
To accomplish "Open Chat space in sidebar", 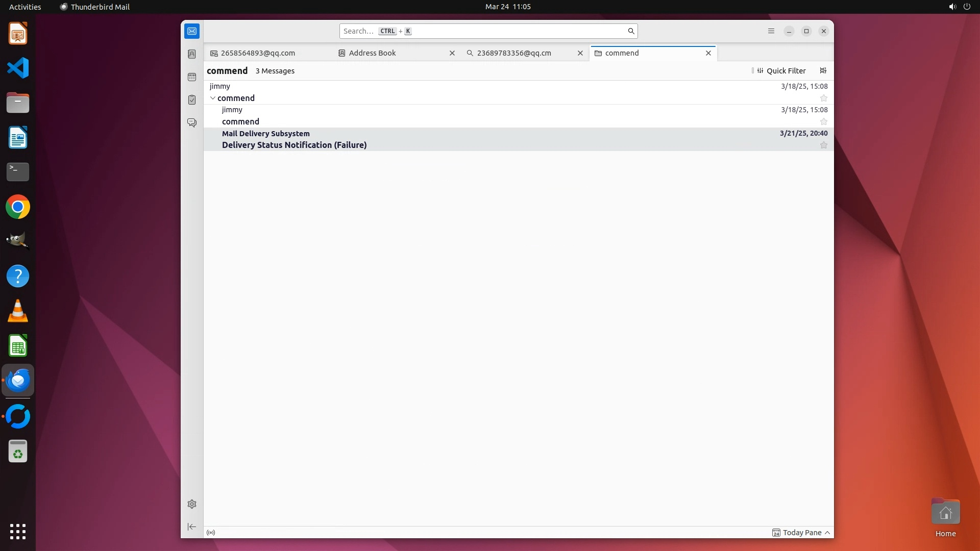I will tap(192, 123).
